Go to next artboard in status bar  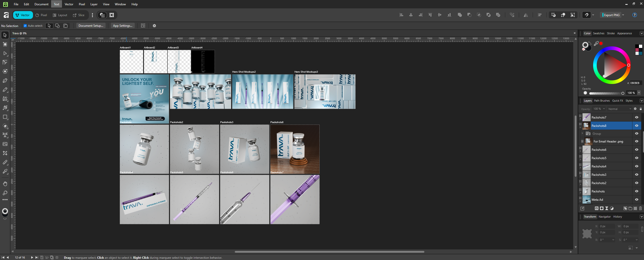point(32,257)
